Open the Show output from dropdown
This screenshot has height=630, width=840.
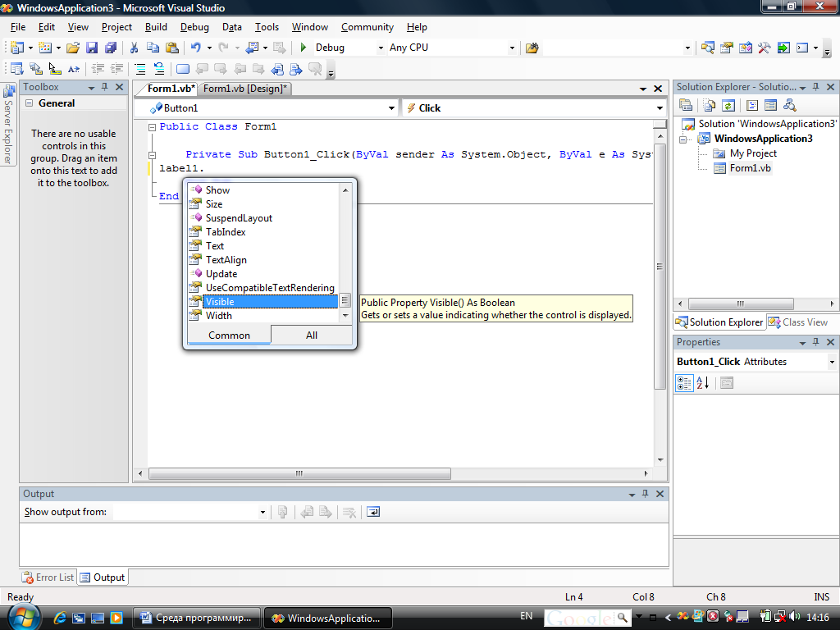coord(262,512)
